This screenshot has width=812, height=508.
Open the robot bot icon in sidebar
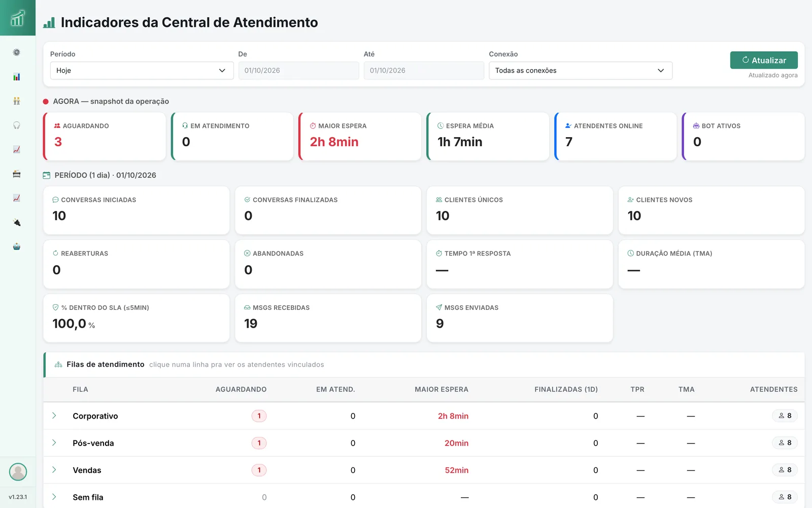(x=17, y=246)
